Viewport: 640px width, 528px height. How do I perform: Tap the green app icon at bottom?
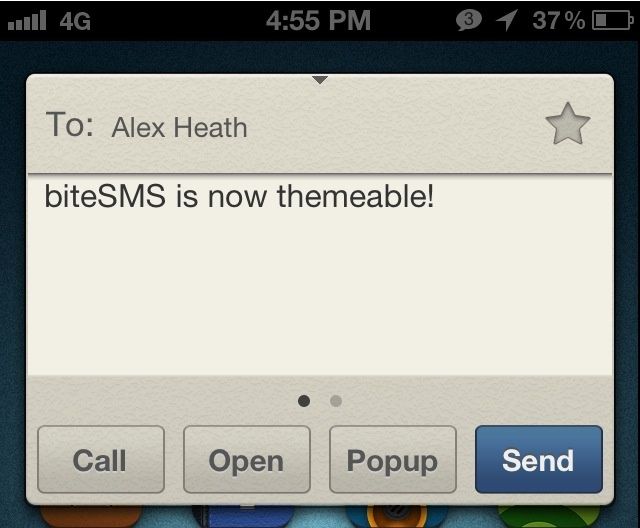pos(549,517)
